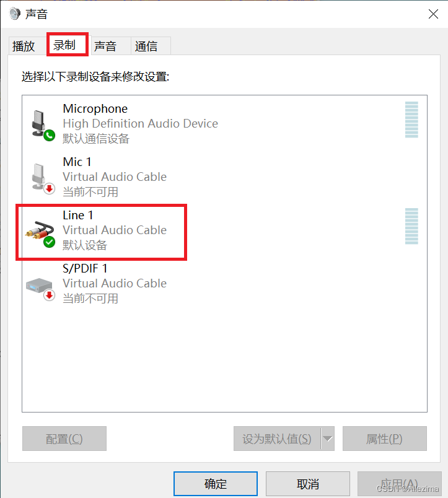Click the red down-arrow badge on Mic 1
The height and width of the screenshot is (498, 448).
tap(49, 189)
